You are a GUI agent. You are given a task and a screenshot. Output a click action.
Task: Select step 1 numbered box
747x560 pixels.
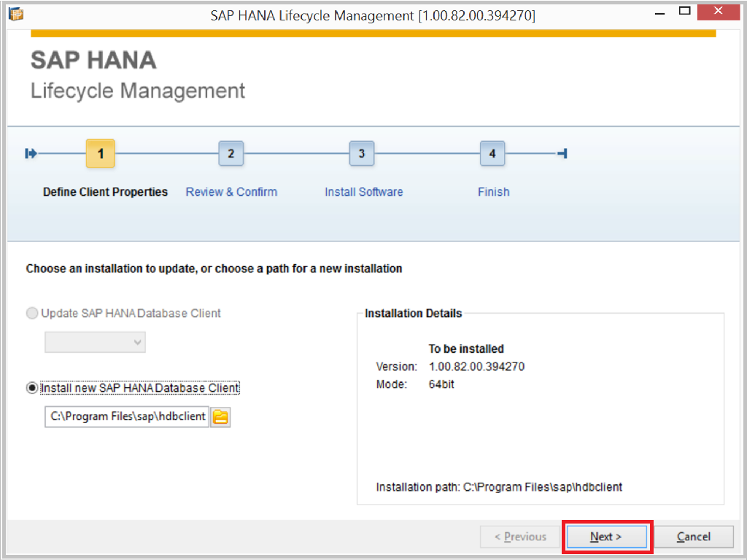pyautogui.click(x=101, y=153)
